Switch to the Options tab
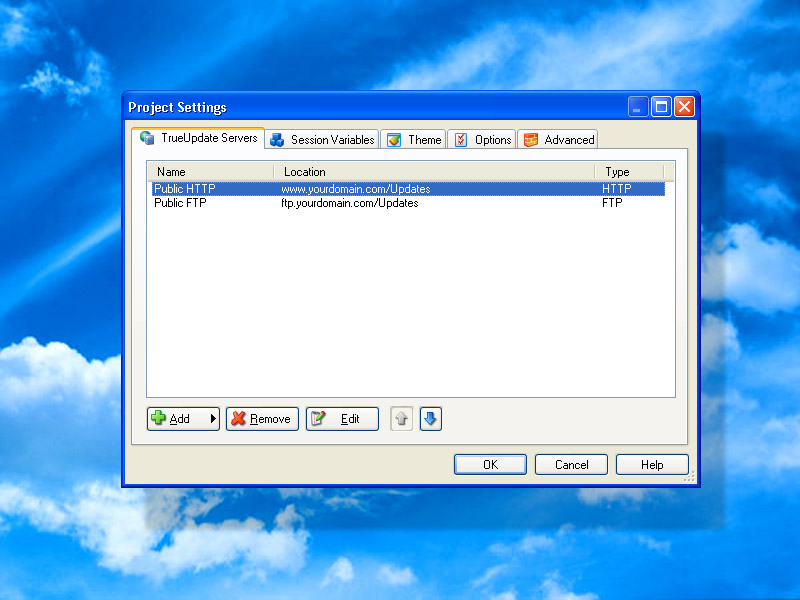The height and width of the screenshot is (600, 800). click(482, 140)
